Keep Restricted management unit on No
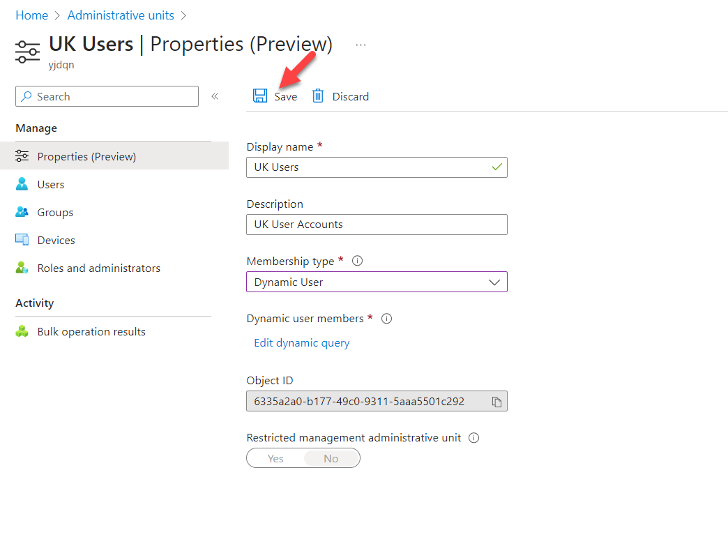This screenshot has height=560, width=728. click(x=331, y=458)
